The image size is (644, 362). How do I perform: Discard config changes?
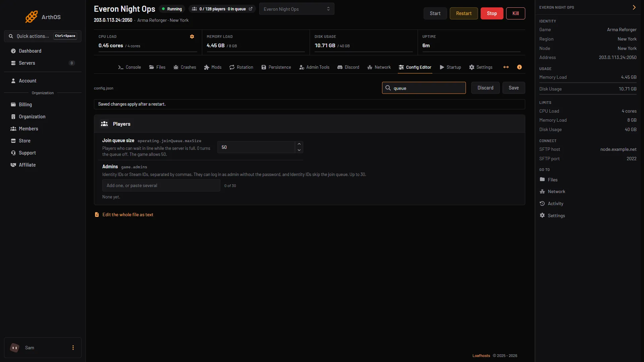coord(485,88)
